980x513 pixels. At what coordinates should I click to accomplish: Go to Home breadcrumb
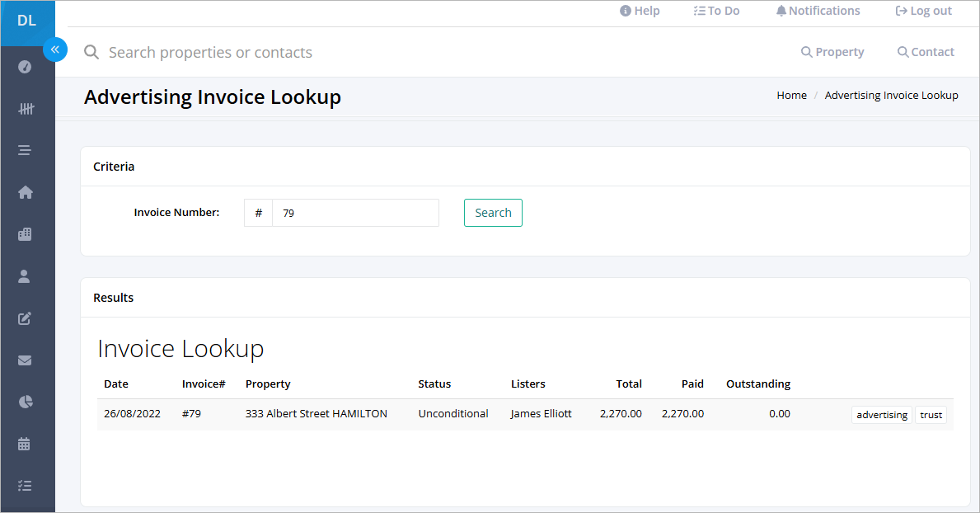tap(791, 95)
